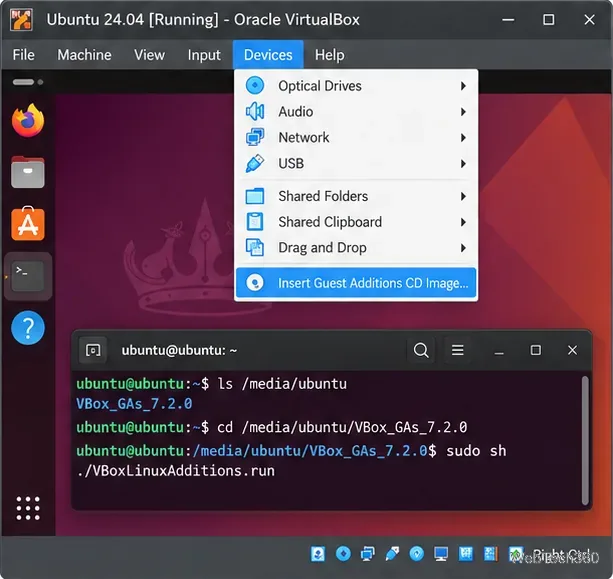Expand the Shared Folders submenu arrow
613x579 pixels.
point(463,196)
